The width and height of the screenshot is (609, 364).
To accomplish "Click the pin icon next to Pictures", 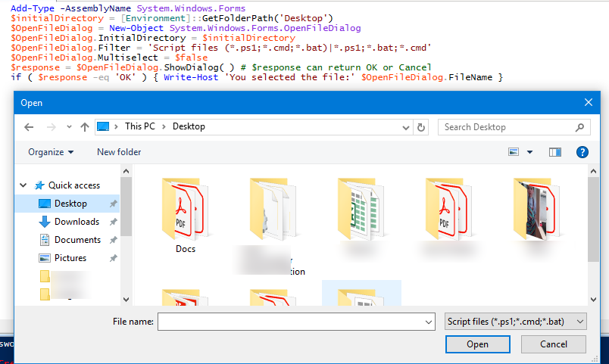I will (x=113, y=258).
